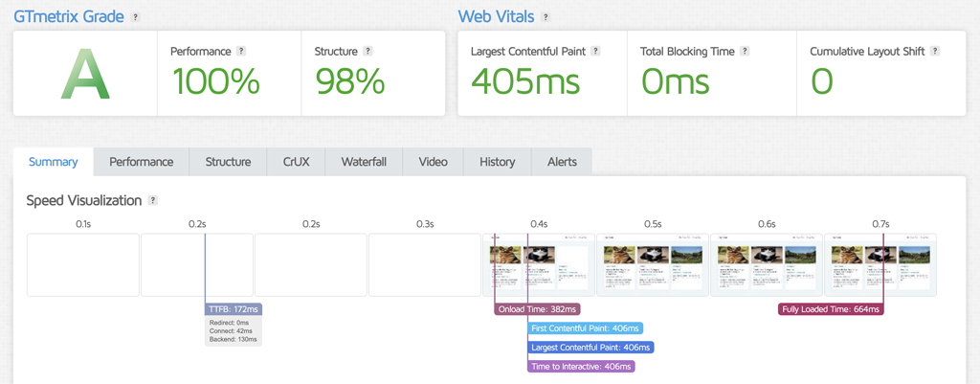Click the Backend: 130ms detail
Viewport: 980px width, 384px height.
(234, 339)
